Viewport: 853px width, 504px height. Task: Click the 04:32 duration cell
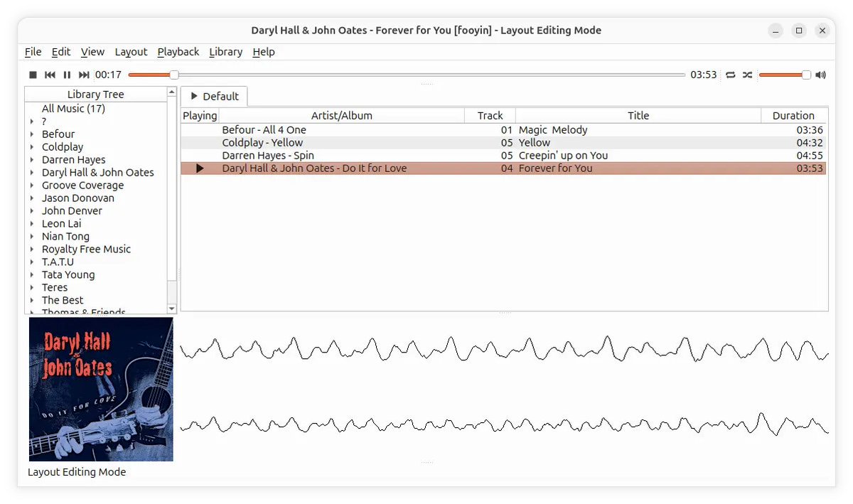tap(810, 143)
